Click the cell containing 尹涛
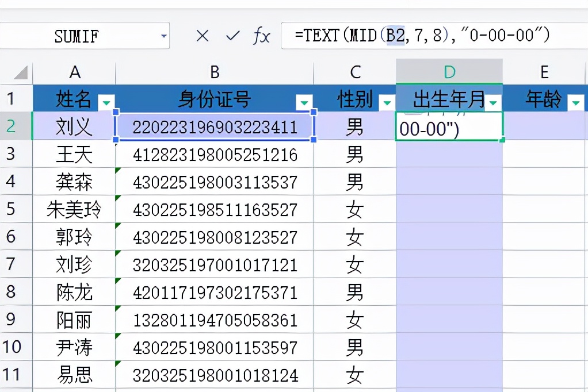The image size is (588, 392). pos(74,347)
